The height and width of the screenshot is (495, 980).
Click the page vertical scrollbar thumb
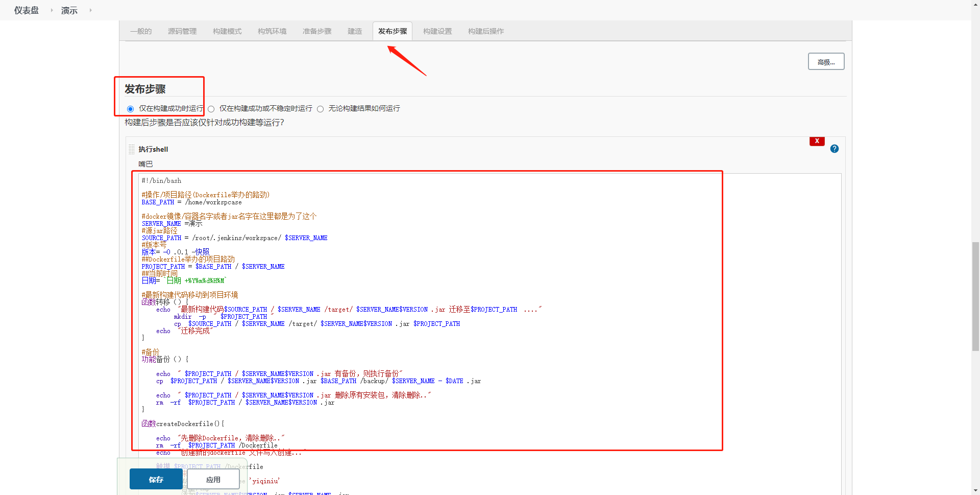[975, 296]
